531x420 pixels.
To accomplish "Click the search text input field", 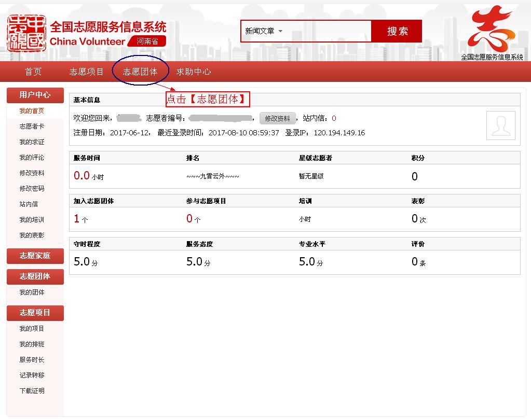I will (x=328, y=31).
